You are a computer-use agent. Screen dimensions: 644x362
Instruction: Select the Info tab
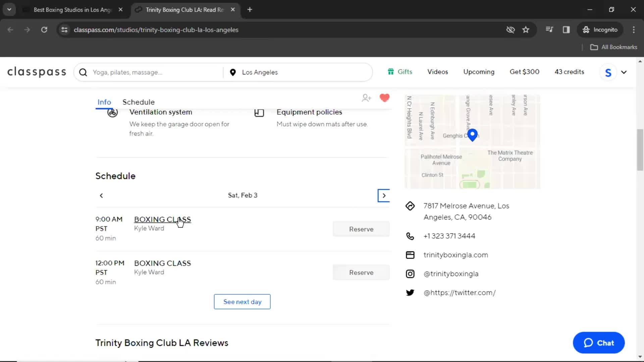pos(104,102)
